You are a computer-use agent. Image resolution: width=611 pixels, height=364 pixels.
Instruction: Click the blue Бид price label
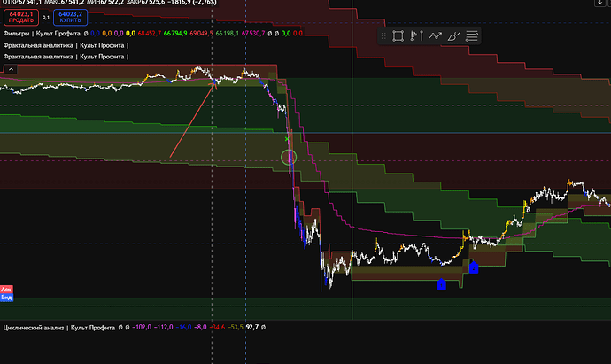pyautogui.click(x=6, y=298)
